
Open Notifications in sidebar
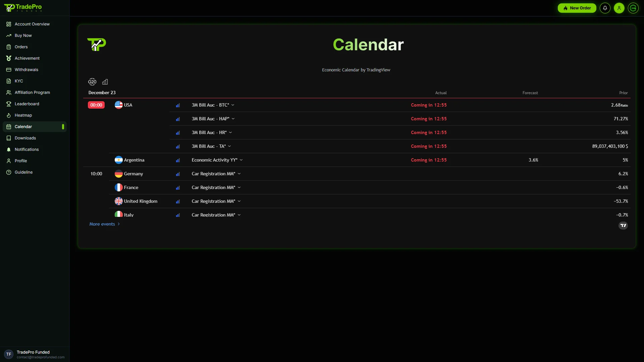35,149
